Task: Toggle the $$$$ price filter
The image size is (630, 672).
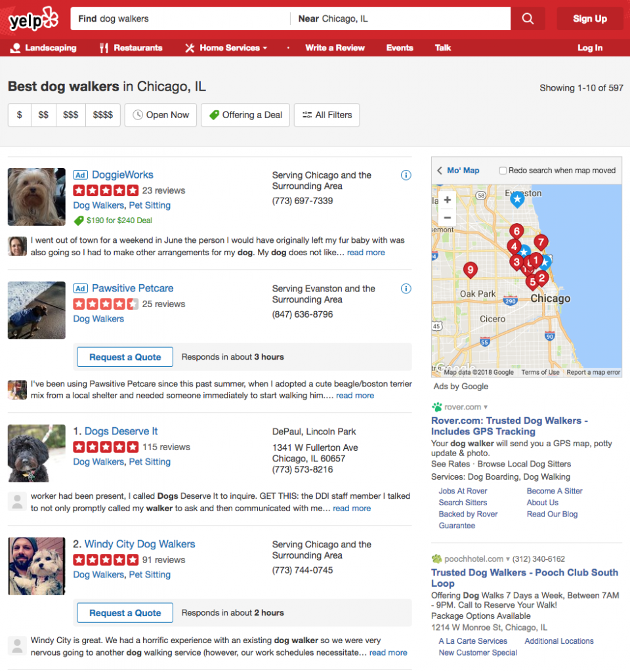Action: (103, 115)
